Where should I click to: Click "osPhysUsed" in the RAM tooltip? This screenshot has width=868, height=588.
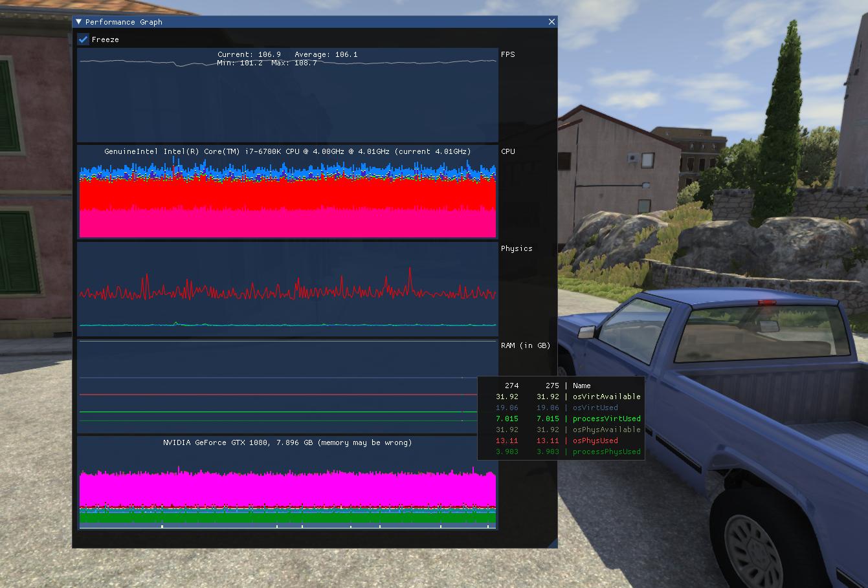[595, 441]
